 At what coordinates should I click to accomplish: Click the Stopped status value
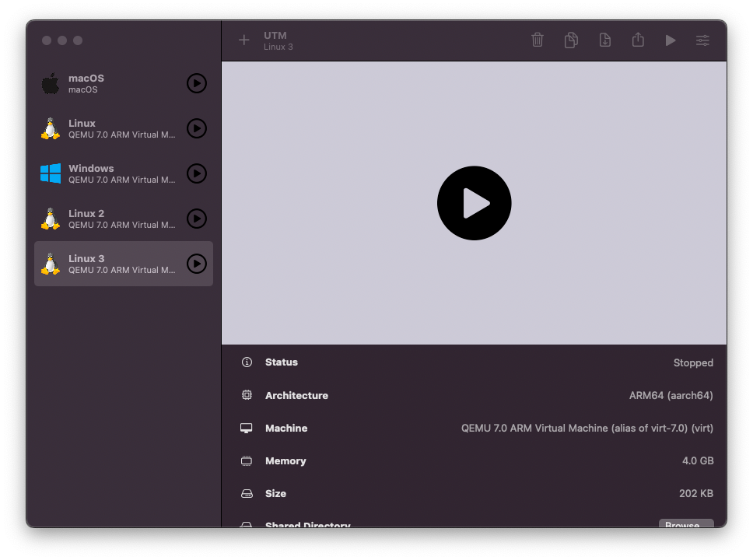tap(693, 362)
